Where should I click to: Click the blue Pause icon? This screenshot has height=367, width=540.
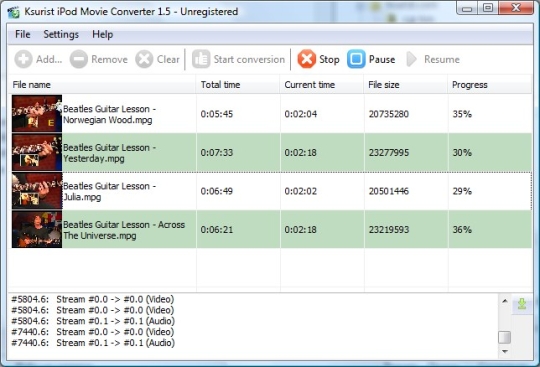[x=356, y=59]
